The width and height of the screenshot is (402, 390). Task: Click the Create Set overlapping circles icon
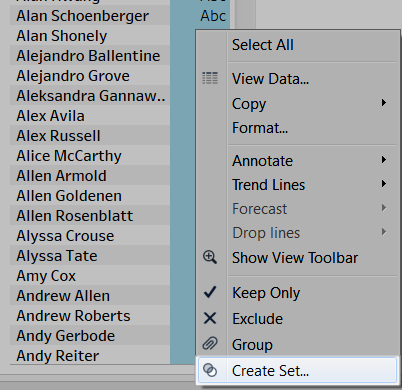(210, 370)
